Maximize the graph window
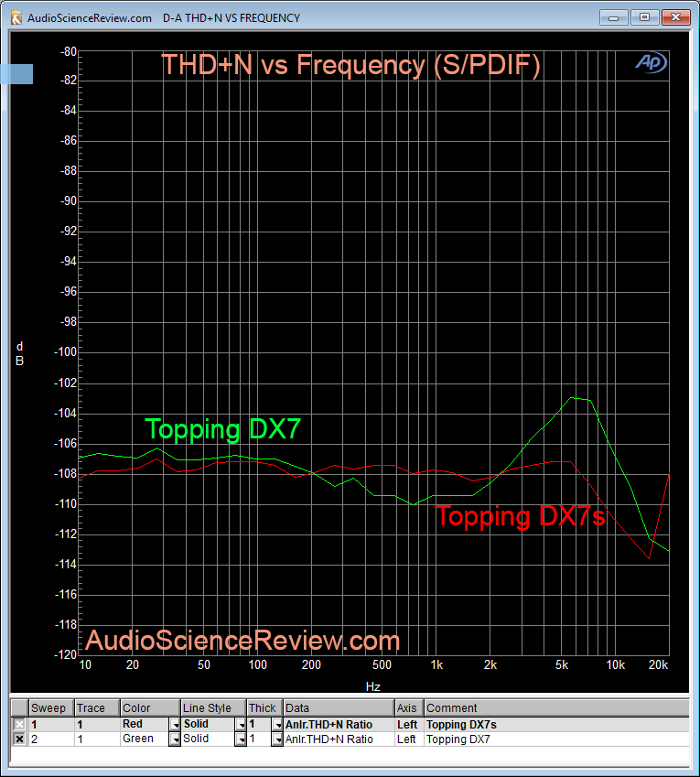700x777 pixels. click(644, 17)
